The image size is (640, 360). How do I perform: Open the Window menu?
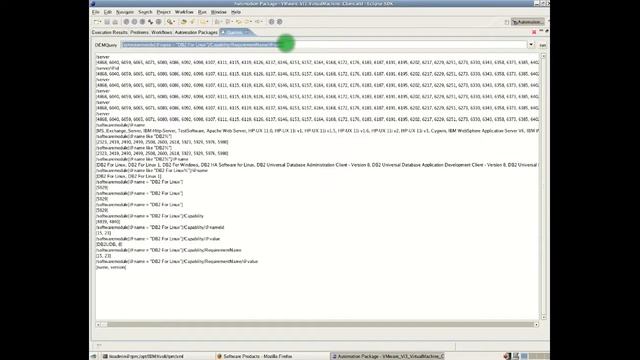pyautogui.click(x=218, y=12)
